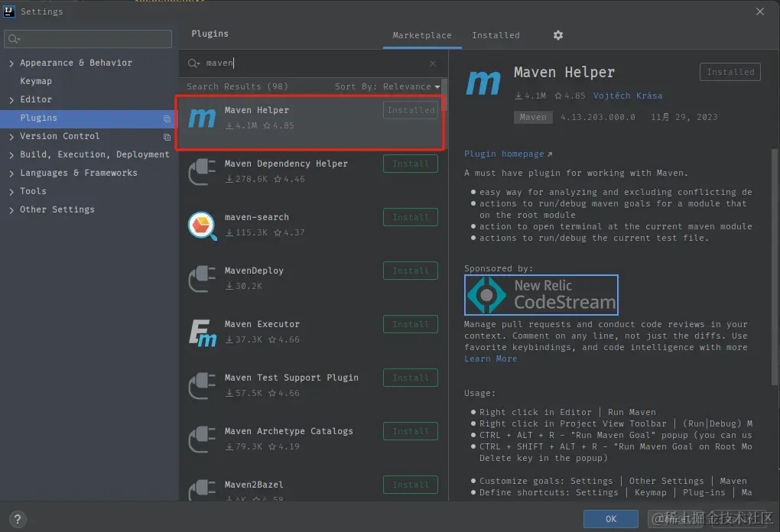Install Maven Test Support Plugin
780x532 pixels.
[x=411, y=378]
